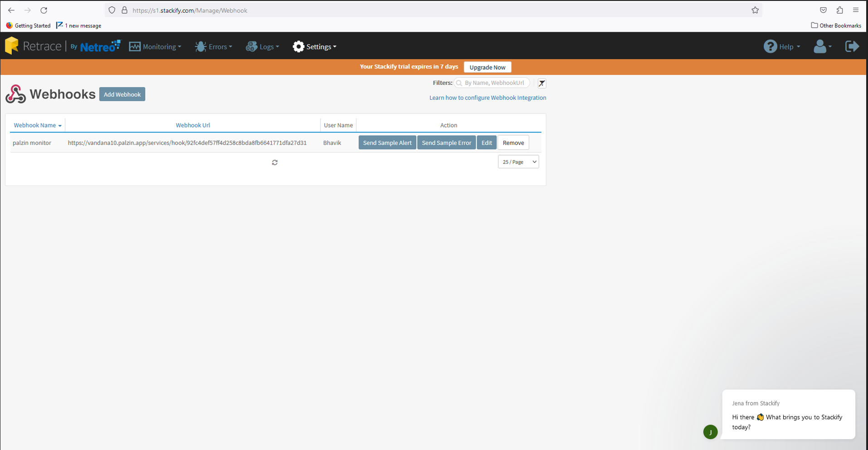This screenshot has height=450, width=868.
Task: Reload the browser page
Action: [44, 10]
